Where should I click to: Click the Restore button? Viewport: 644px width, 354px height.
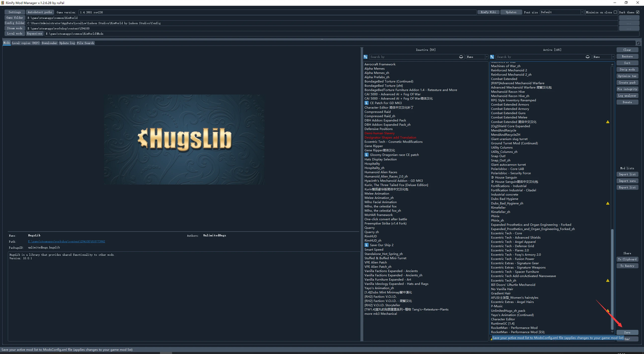627,56
